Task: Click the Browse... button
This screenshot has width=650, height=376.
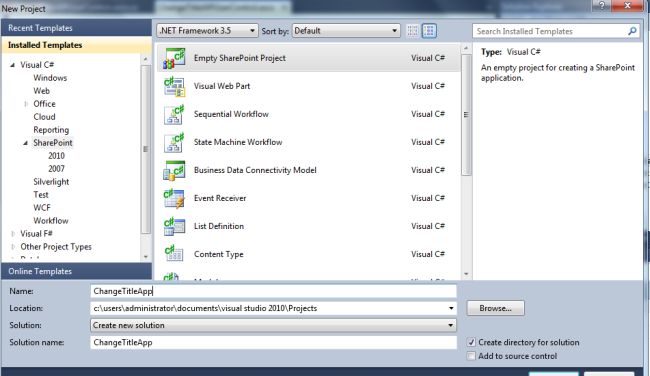Action: [495, 308]
